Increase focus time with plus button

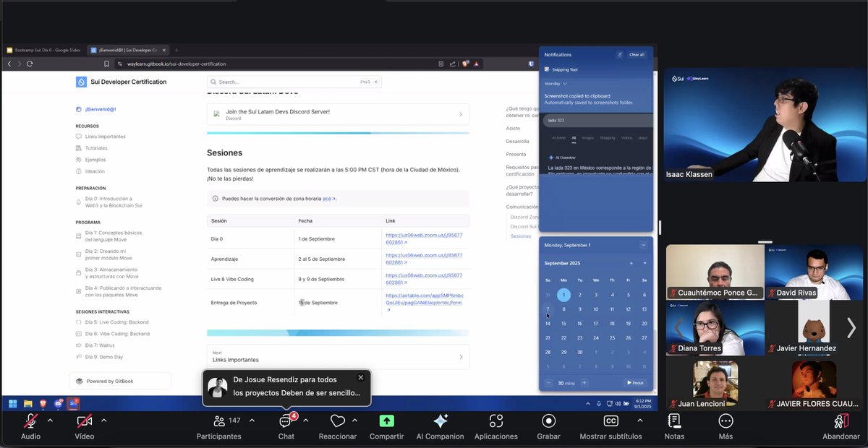pyautogui.click(x=584, y=383)
